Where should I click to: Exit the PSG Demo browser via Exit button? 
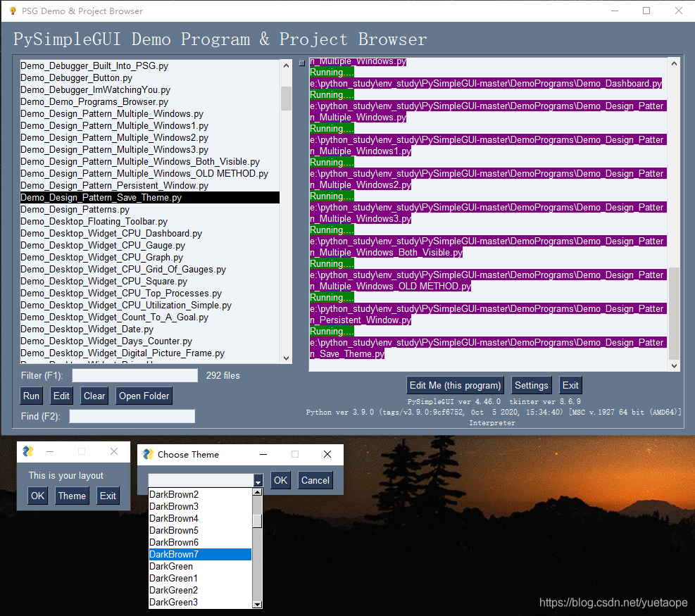click(x=570, y=385)
